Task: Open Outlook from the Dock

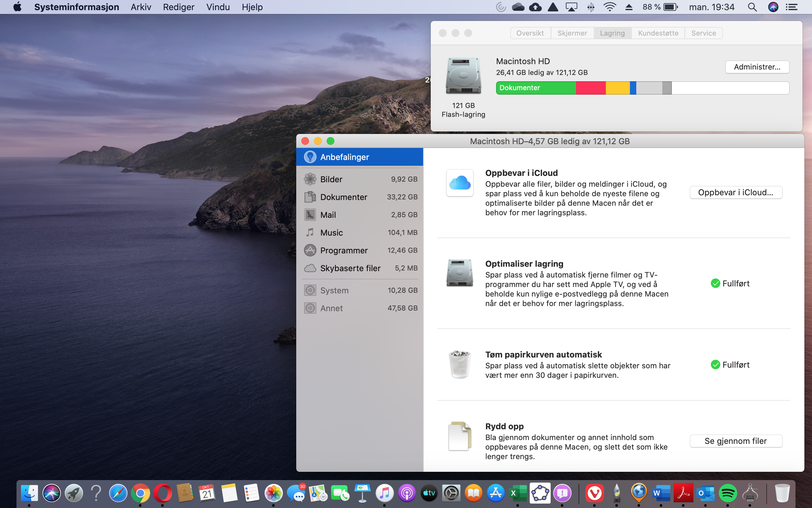Action: 705,493
